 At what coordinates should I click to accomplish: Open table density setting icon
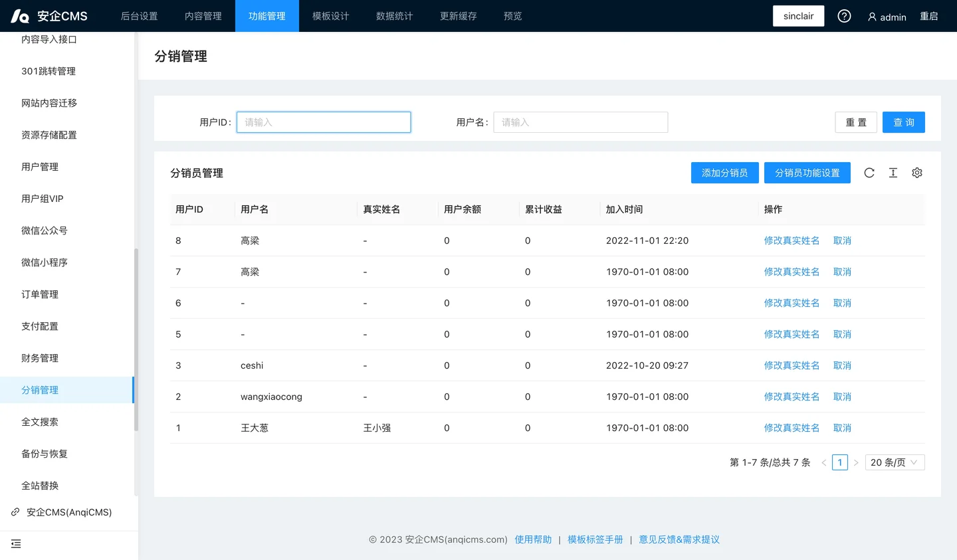point(893,173)
